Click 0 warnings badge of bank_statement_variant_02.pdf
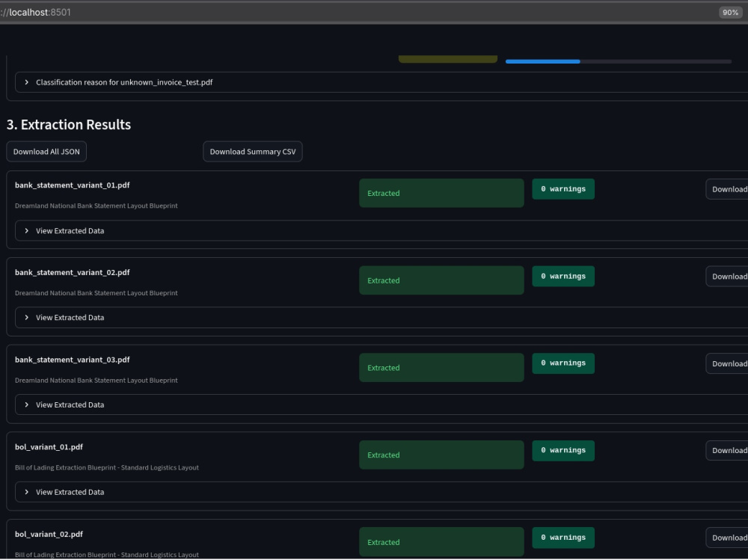Image resolution: width=748 pixels, height=560 pixels. point(563,277)
